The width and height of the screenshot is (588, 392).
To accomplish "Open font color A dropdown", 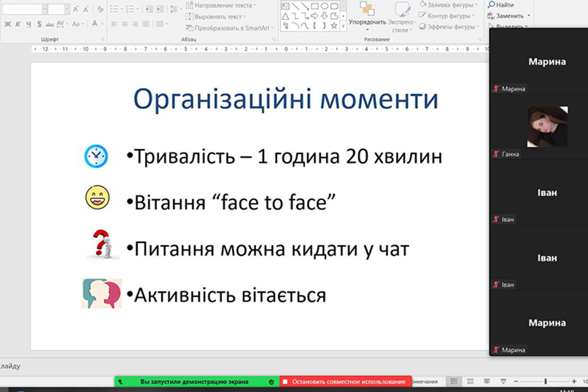I will (97, 24).
